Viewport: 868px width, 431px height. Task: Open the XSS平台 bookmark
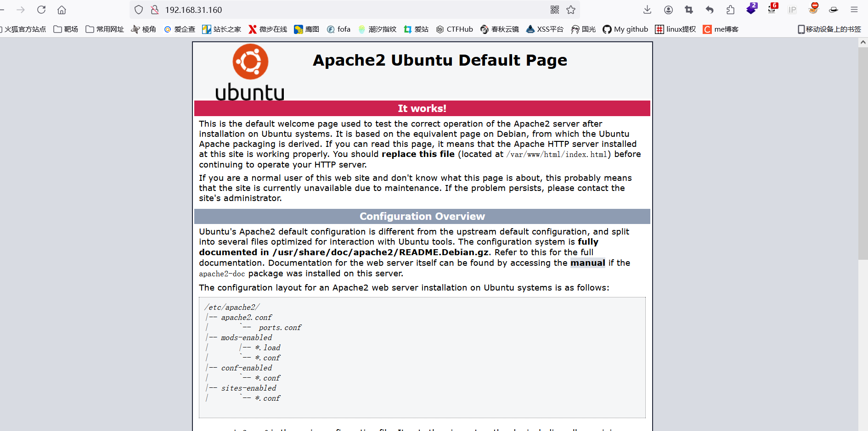[545, 29]
